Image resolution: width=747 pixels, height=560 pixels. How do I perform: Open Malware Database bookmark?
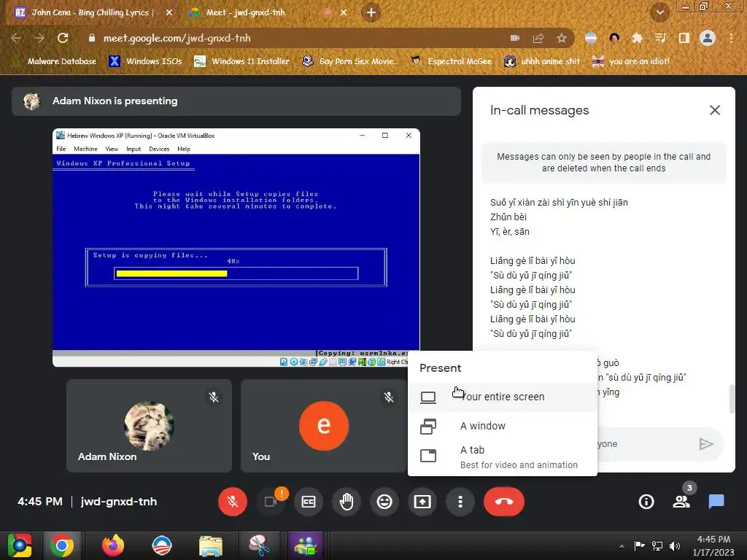click(x=55, y=61)
